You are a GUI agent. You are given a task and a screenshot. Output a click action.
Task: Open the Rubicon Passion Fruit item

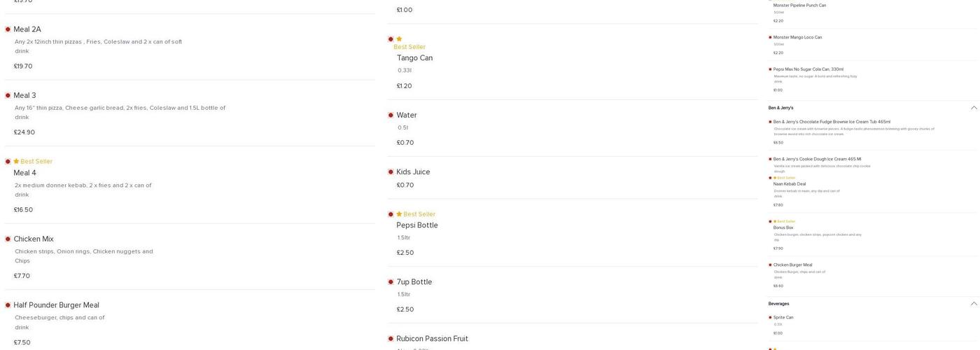(x=432, y=339)
